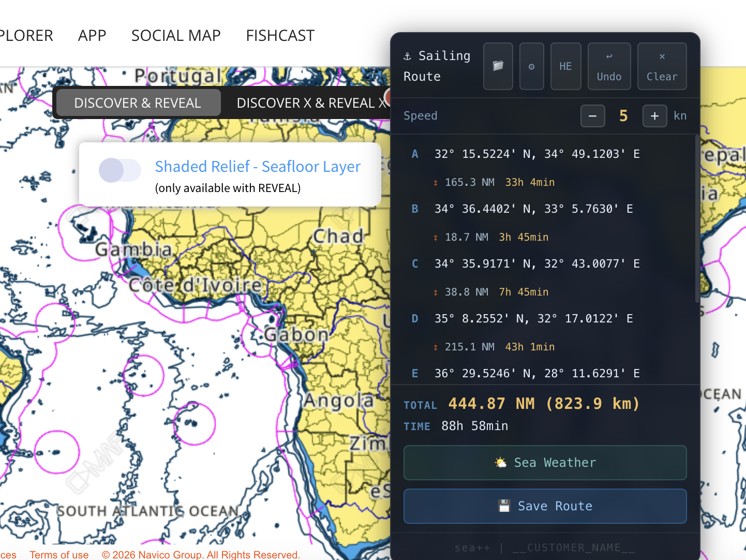Screen dimensions: 746x560
Task: Click the 165.3 NM leg distance
Action: click(469, 182)
